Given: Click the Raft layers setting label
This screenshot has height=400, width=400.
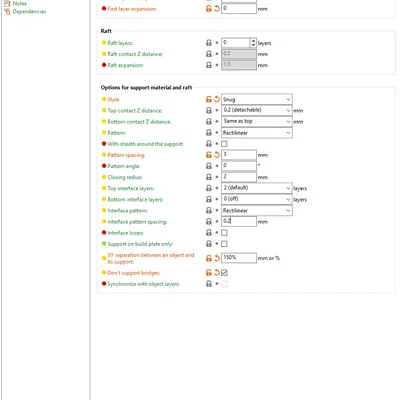Looking at the screenshot, I should click(x=120, y=43).
